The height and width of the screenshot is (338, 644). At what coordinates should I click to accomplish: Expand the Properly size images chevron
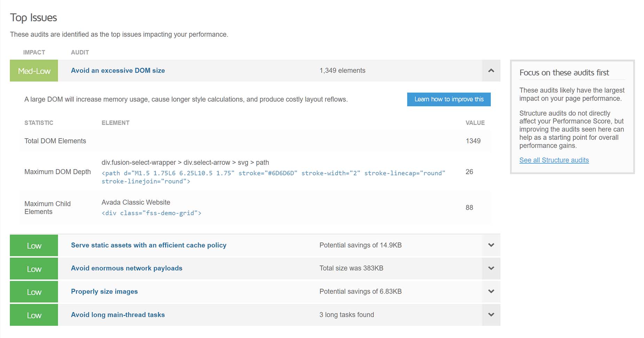point(491,291)
